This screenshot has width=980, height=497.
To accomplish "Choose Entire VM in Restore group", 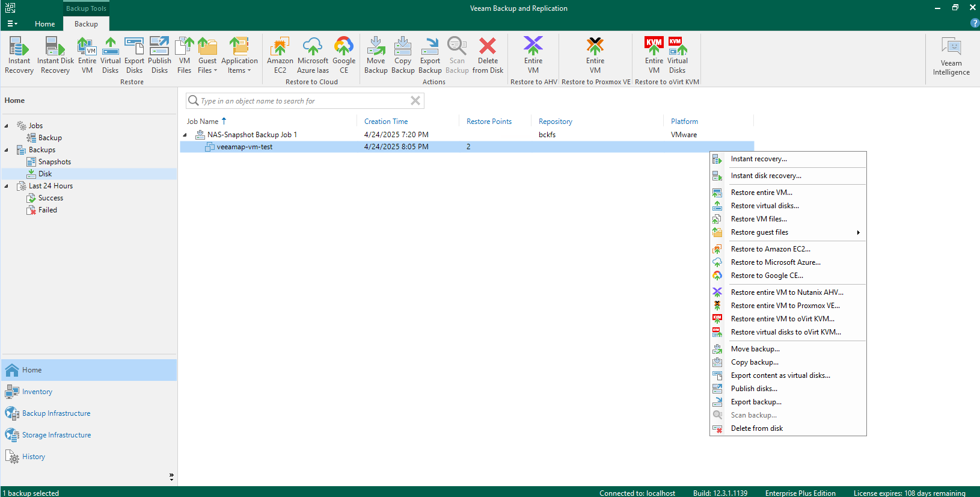I will 87,55.
